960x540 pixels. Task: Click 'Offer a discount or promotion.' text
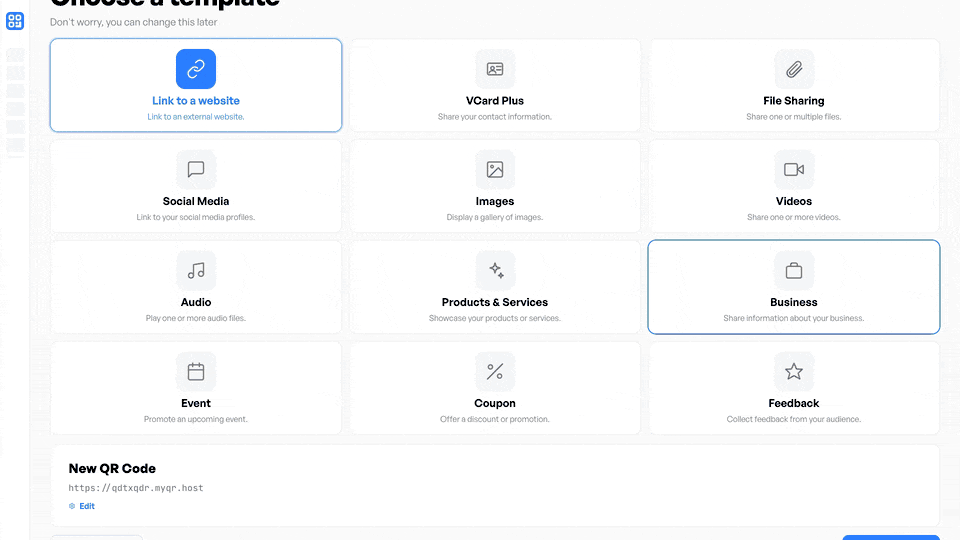tap(495, 419)
